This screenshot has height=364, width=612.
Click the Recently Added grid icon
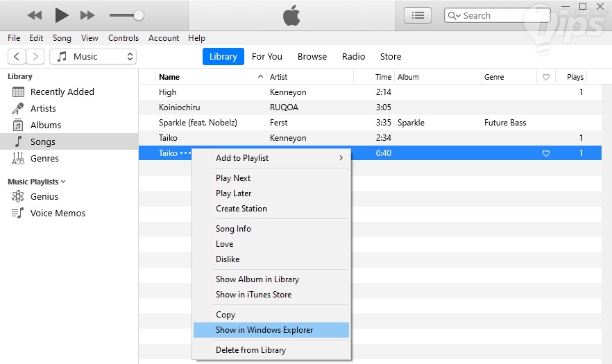pyautogui.click(x=18, y=92)
